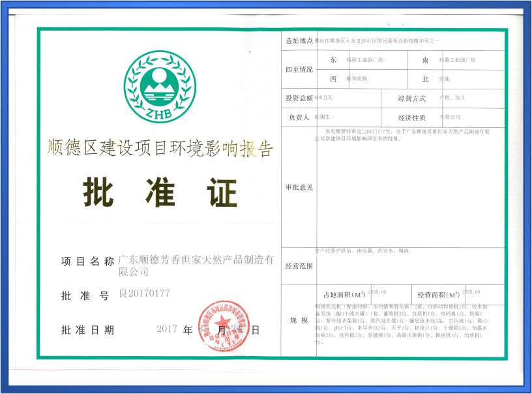Screen dimensions: 532x394
Task: Click the label 四至情况
Action: 299,70
